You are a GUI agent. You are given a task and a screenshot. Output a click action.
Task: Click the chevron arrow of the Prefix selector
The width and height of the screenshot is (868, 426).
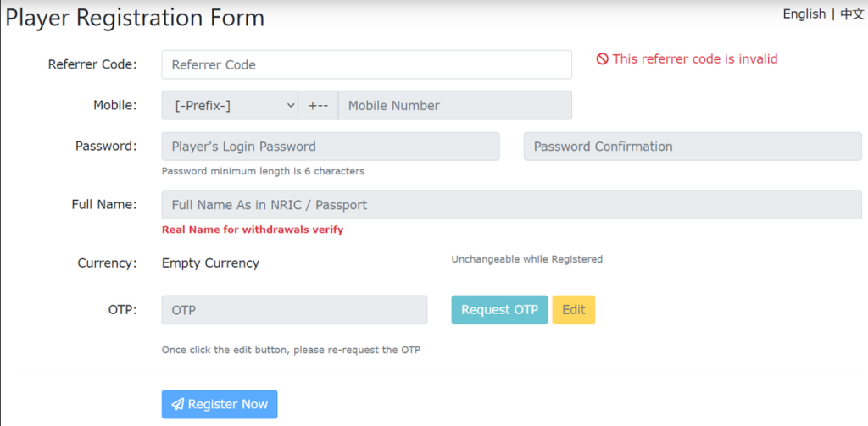292,105
